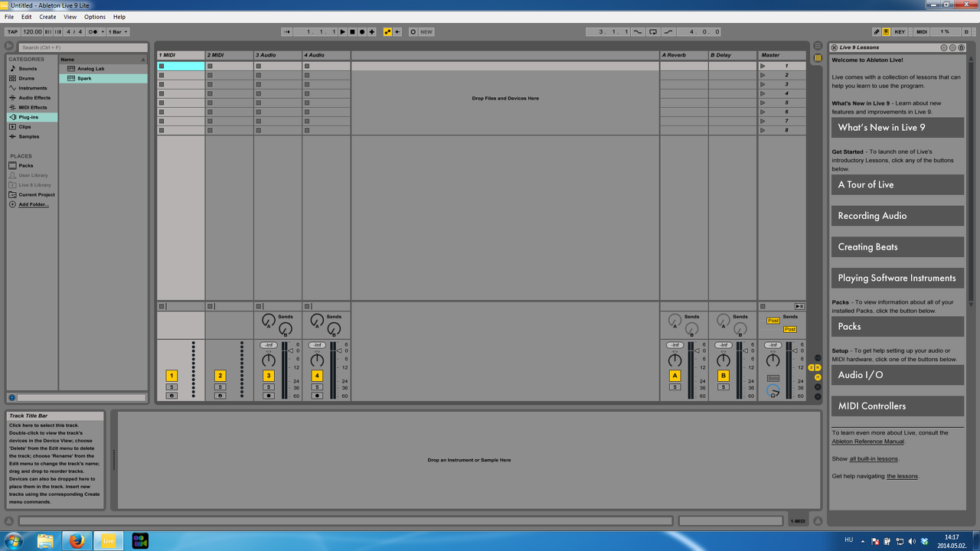This screenshot has width=980, height=551.
Task: Open the View menu
Action: [70, 17]
